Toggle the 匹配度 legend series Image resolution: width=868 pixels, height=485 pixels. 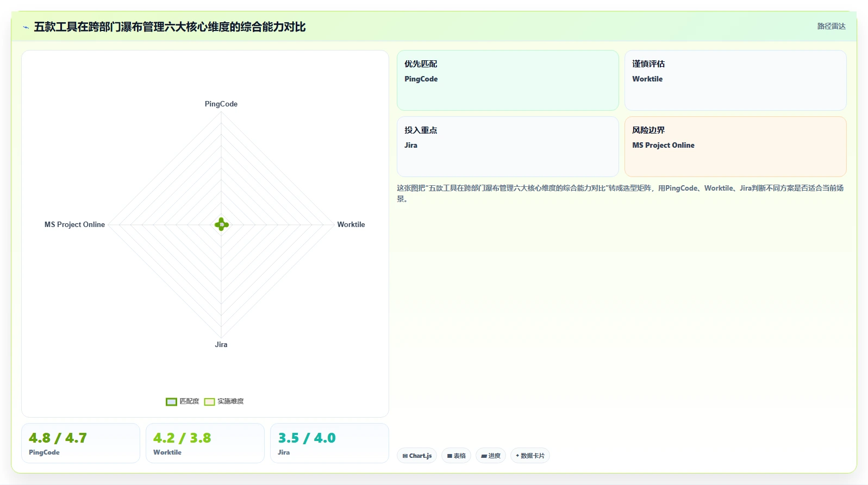point(183,401)
